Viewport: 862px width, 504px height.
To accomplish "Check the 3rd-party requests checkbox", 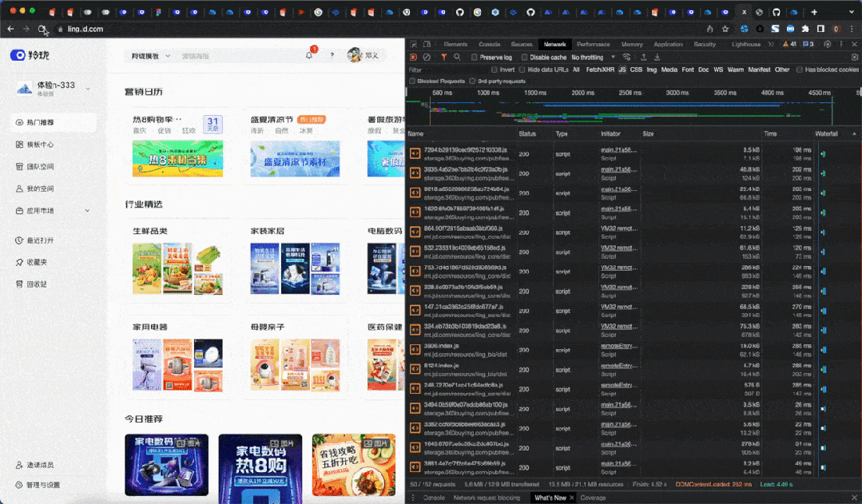I will click(472, 81).
